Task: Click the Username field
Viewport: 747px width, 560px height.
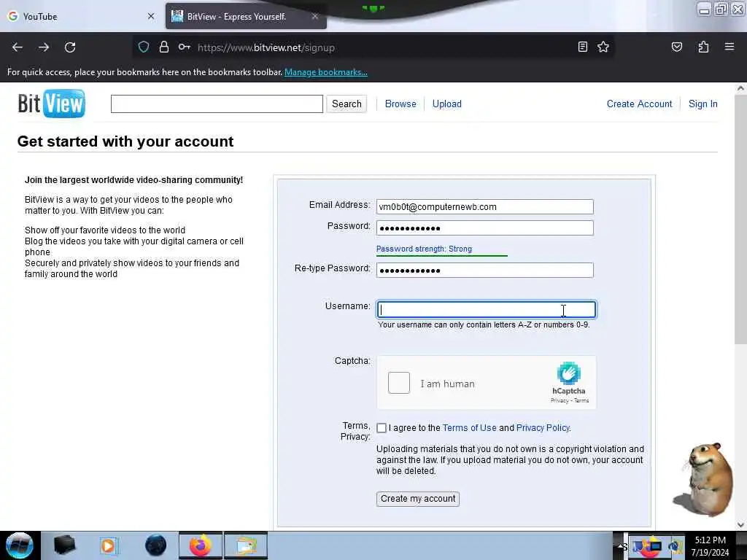Action: 486,309
